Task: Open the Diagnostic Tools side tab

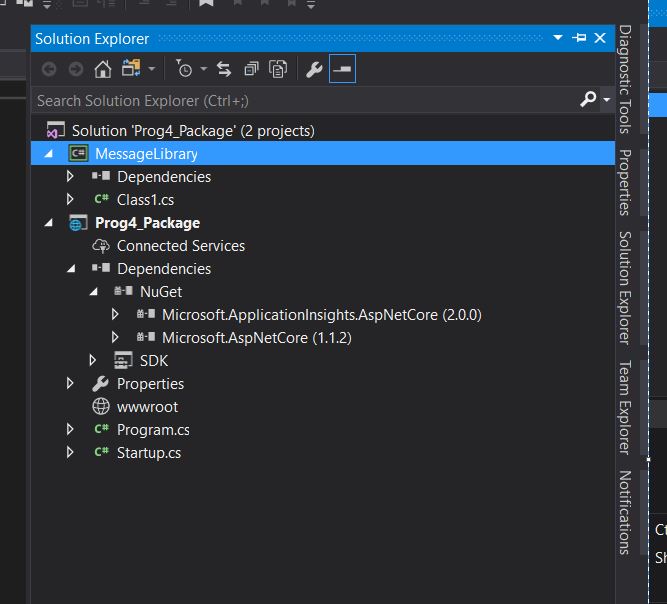Action: pos(624,80)
